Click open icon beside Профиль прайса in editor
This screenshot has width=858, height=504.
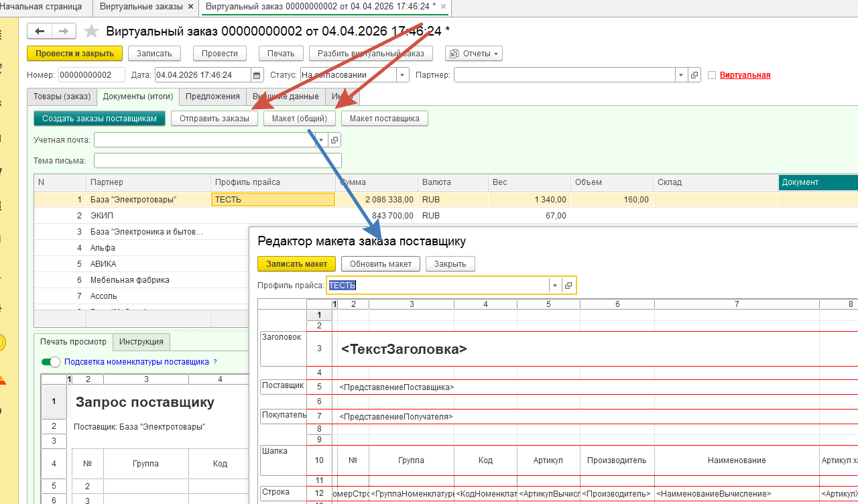point(568,286)
